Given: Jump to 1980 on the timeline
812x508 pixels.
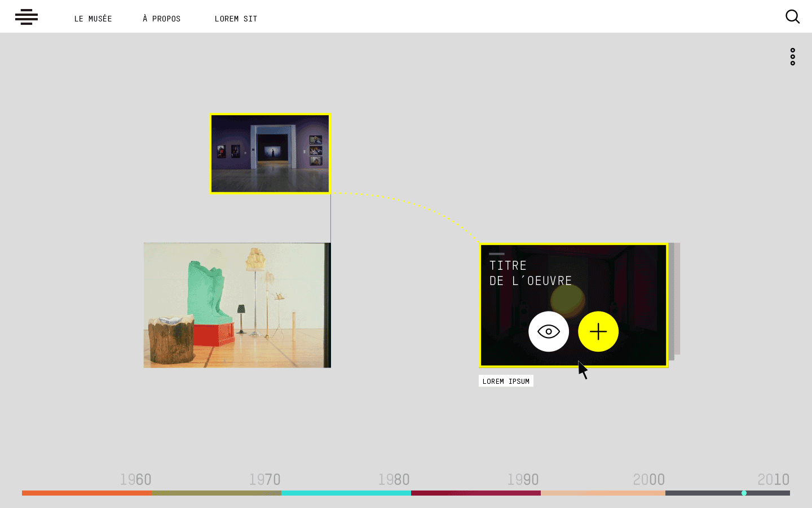Looking at the screenshot, I should click(x=394, y=480).
